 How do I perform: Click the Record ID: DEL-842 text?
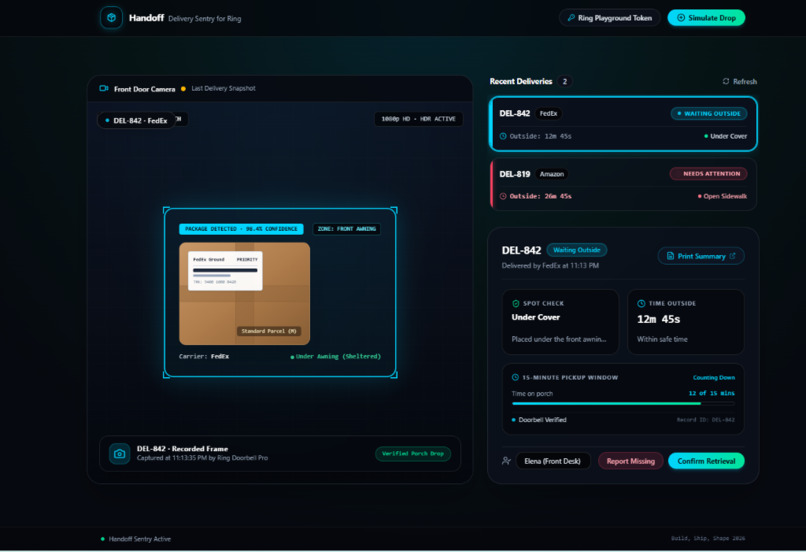tap(705, 420)
